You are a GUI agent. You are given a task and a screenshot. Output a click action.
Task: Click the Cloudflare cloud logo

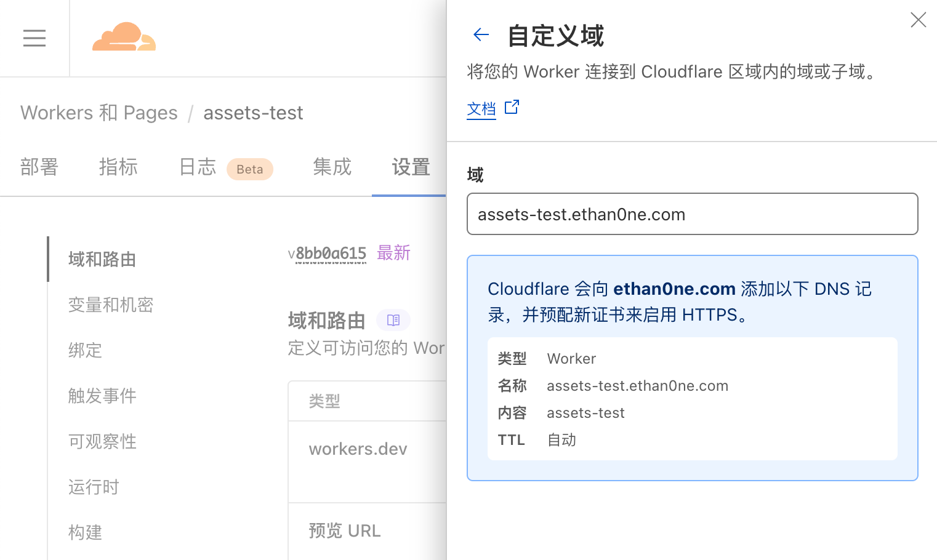coord(124,37)
